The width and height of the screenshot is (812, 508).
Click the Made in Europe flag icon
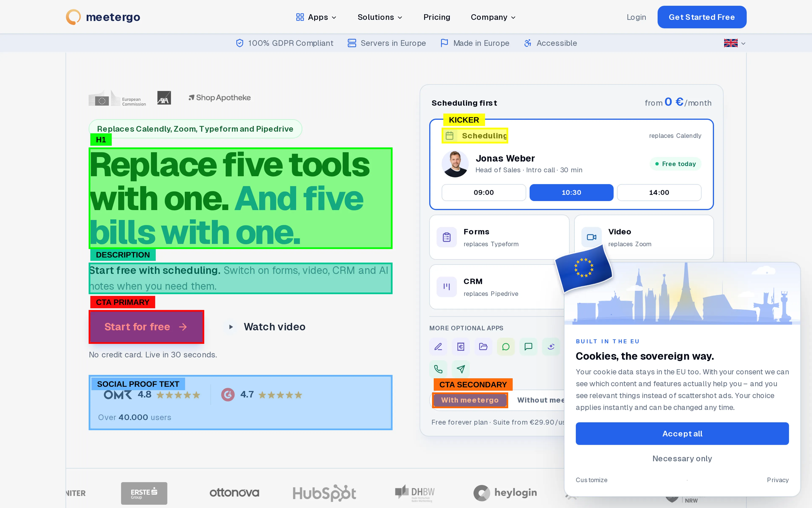pyautogui.click(x=444, y=43)
